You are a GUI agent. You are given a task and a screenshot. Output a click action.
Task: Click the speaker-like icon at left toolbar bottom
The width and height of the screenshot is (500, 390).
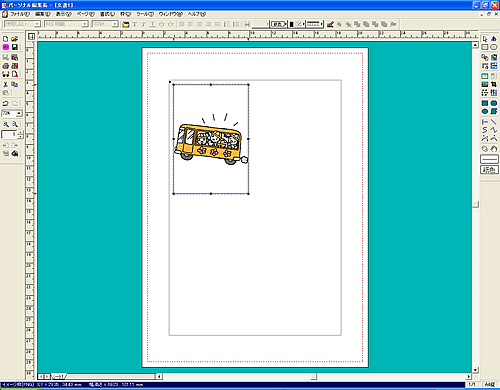tap(14, 153)
